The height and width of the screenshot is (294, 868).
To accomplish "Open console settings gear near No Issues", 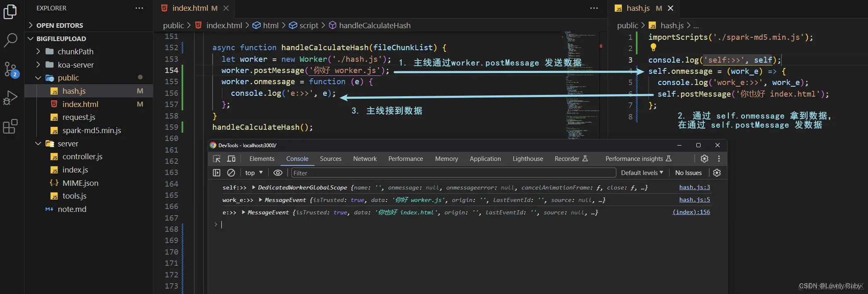I will tap(717, 173).
